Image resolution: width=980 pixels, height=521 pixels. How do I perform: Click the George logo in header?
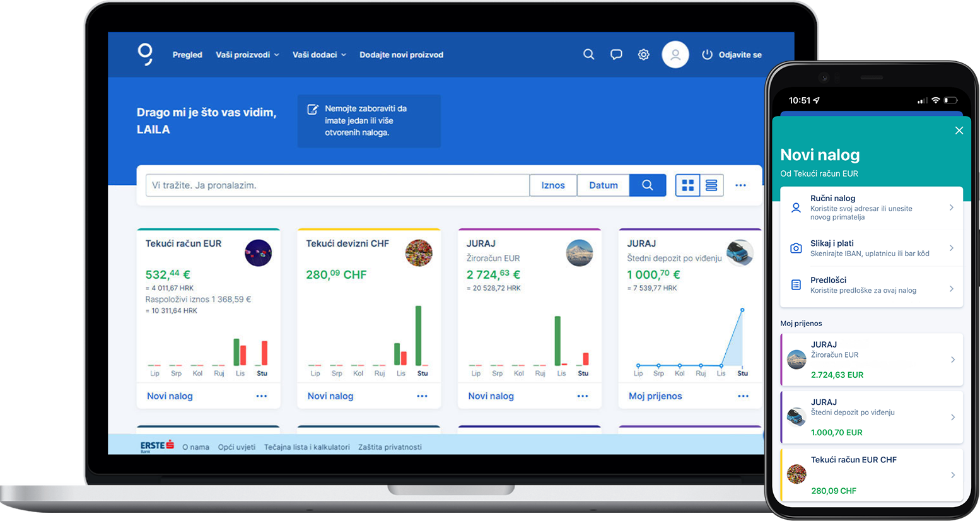pyautogui.click(x=146, y=54)
